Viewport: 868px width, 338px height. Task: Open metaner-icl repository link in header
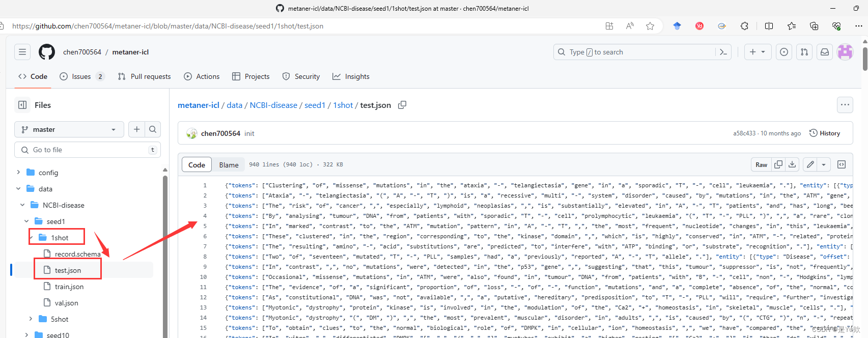pyautogui.click(x=130, y=52)
